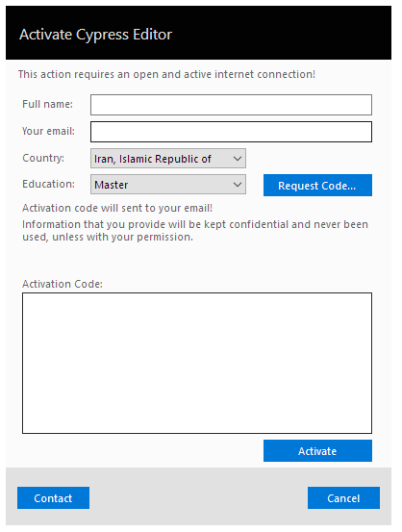Click the "Your email:" label

click(x=48, y=131)
